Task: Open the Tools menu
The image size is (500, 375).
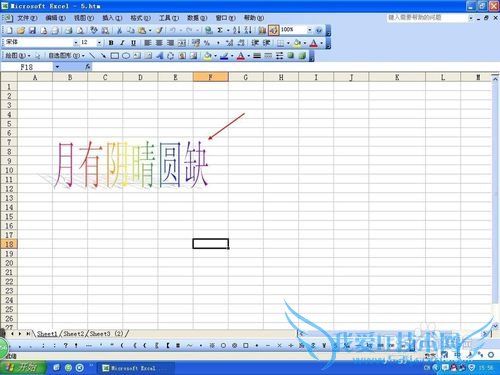Action: (x=169, y=18)
